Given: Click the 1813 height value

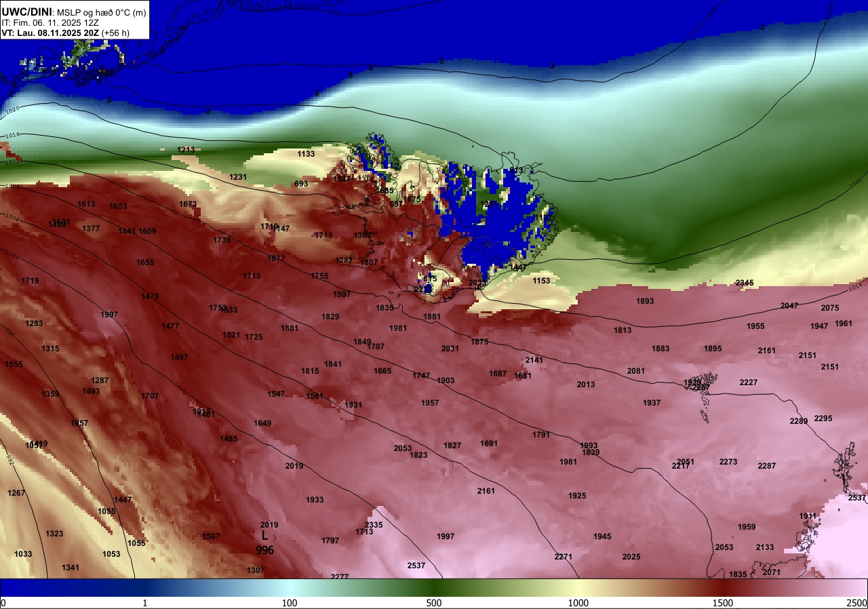Looking at the screenshot, I should (x=623, y=330).
